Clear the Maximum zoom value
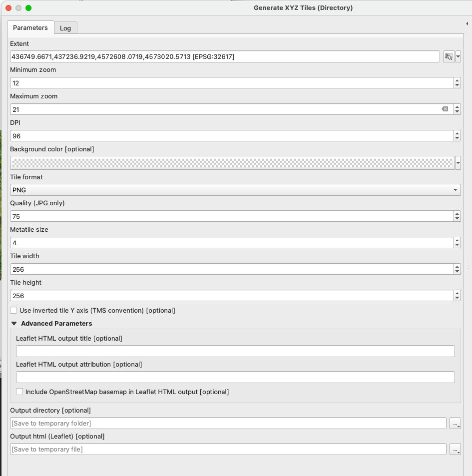 445,109
